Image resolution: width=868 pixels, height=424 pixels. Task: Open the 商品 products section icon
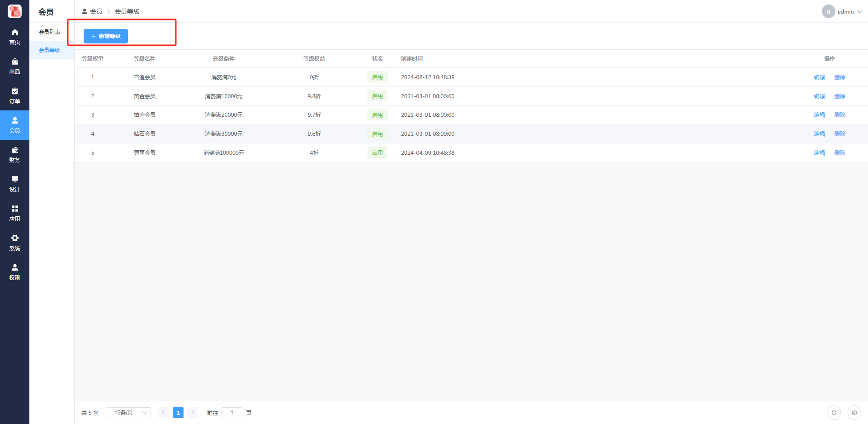point(14,62)
